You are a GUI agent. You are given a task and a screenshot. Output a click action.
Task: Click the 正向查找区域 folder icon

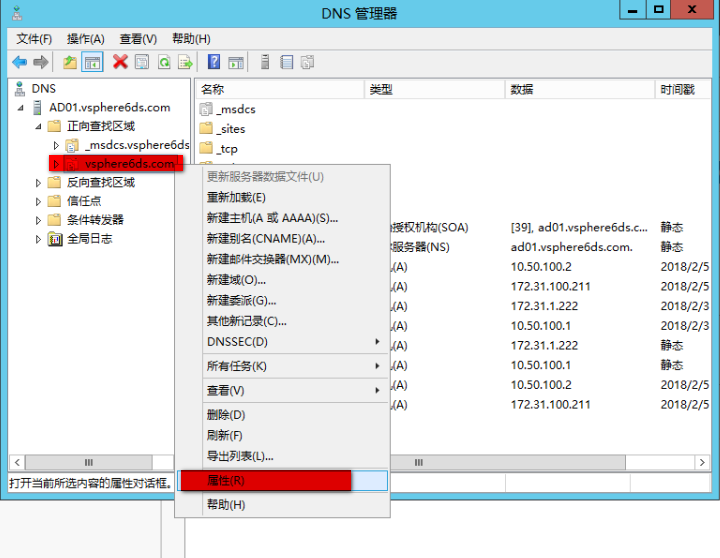(x=54, y=126)
